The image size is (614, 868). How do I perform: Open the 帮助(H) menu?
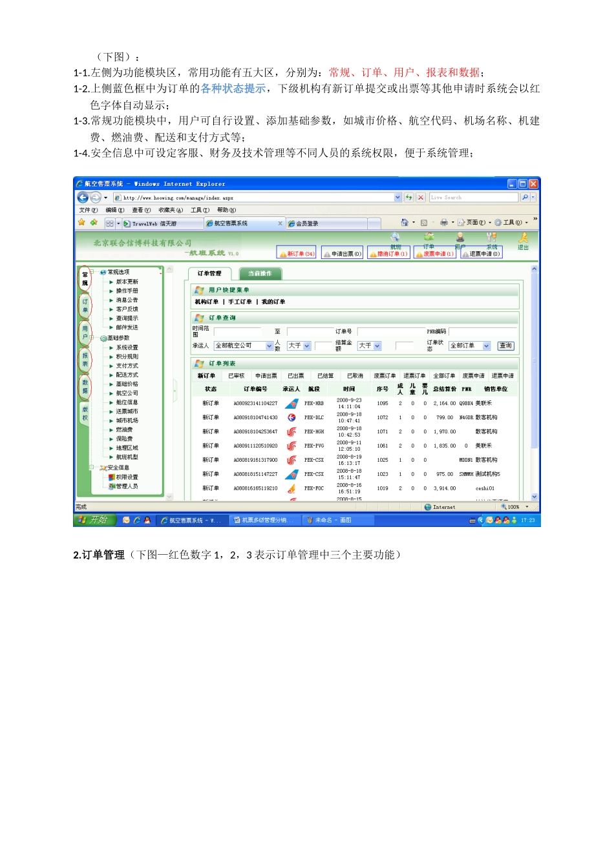click(x=226, y=211)
